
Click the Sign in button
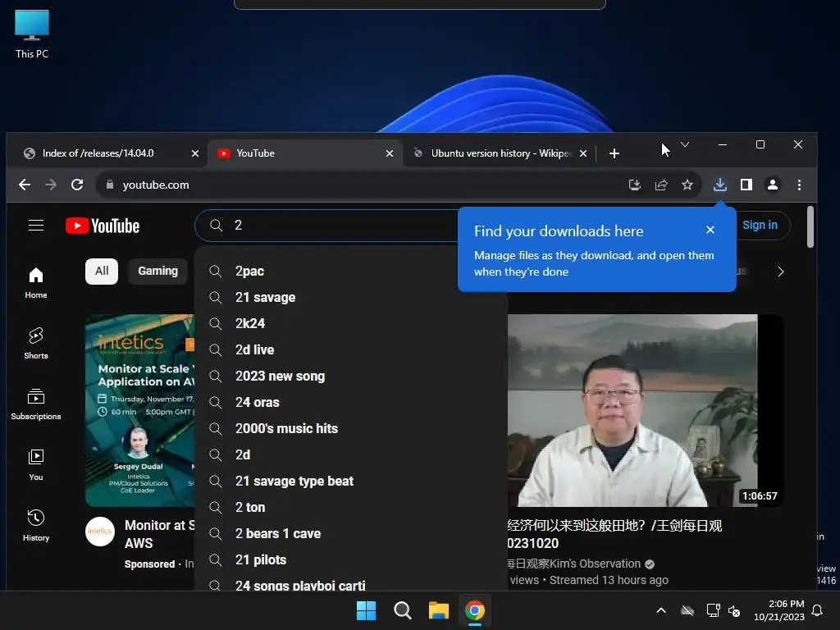(760, 225)
